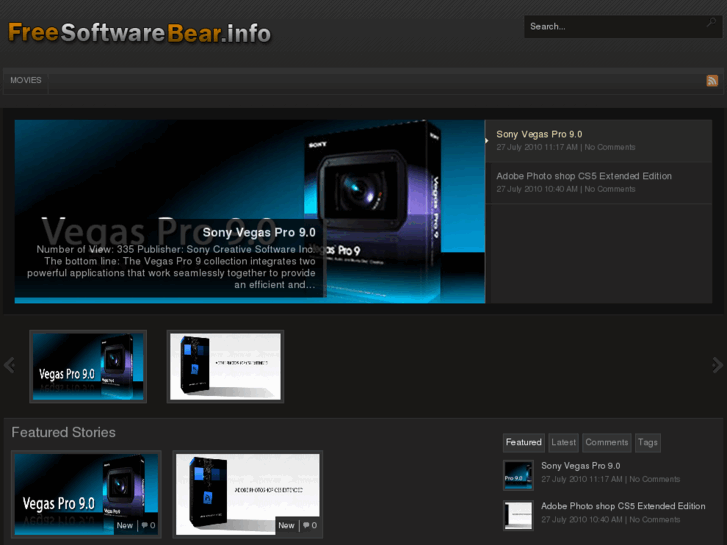Switch to the Latest tab
This screenshot has height=545, width=727.
pos(563,442)
